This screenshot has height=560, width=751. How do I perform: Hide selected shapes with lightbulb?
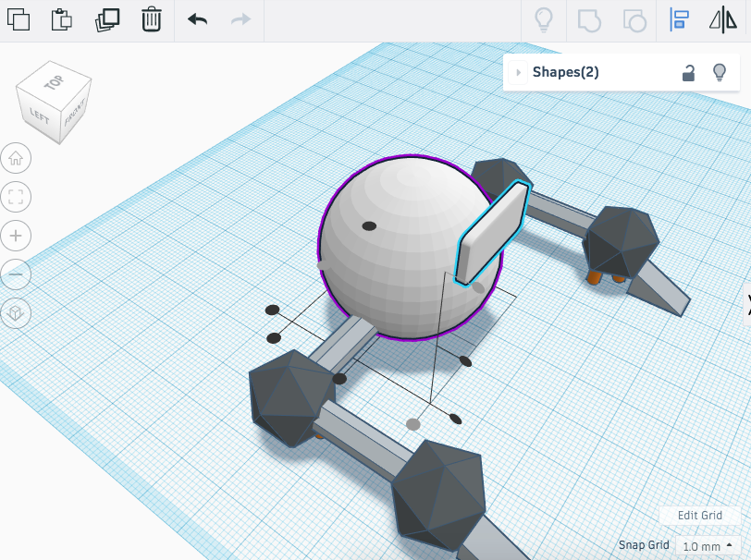point(720,73)
